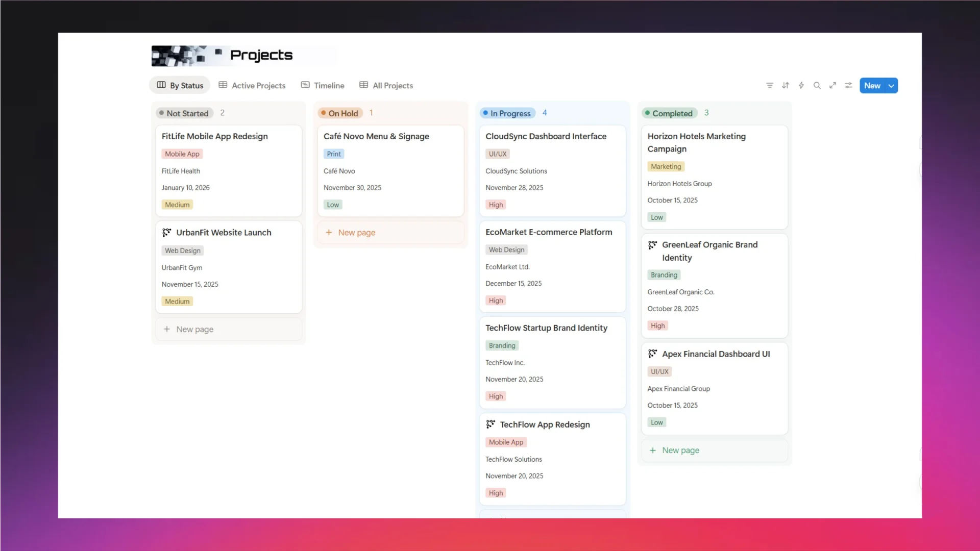This screenshot has height=551, width=980.
Task: Click 'October 28, 2025' date
Action: (x=673, y=309)
